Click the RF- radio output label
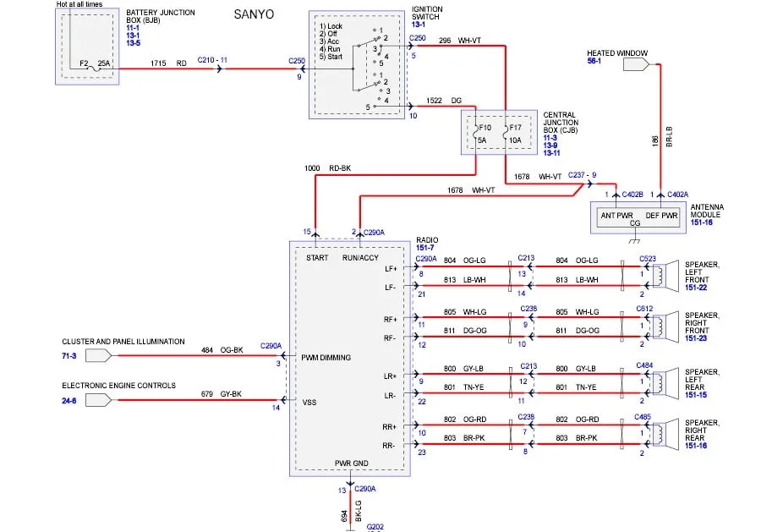This screenshot has height=532, width=783. point(390,338)
